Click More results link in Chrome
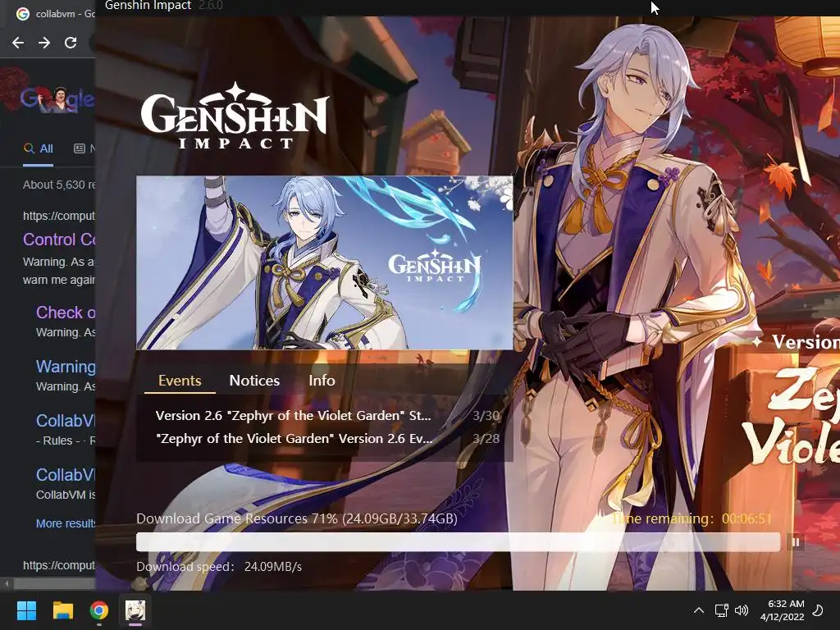The image size is (840, 630). [66, 523]
